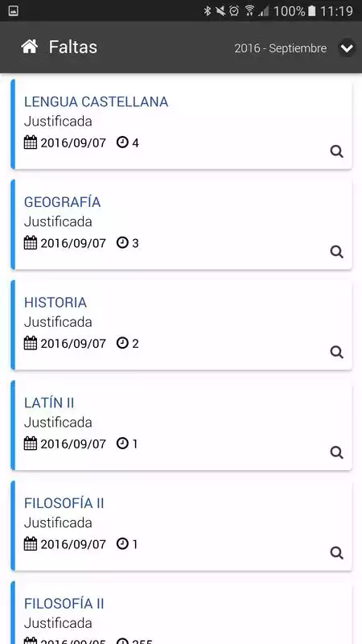This screenshot has width=362, height=644.
Task: Tap the HISTORIA absence card
Action: pyautogui.click(x=182, y=325)
